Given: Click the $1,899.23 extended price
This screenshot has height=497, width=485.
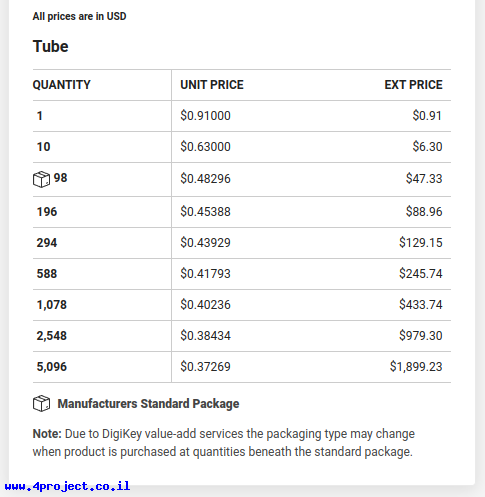Looking at the screenshot, I should [416, 367].
